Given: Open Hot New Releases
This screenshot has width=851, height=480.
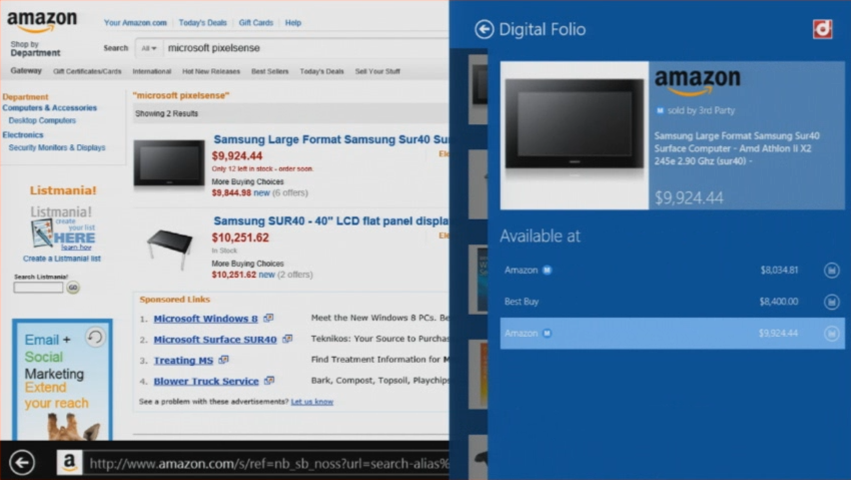Looking at the screenshot, I should click(211, 71).
